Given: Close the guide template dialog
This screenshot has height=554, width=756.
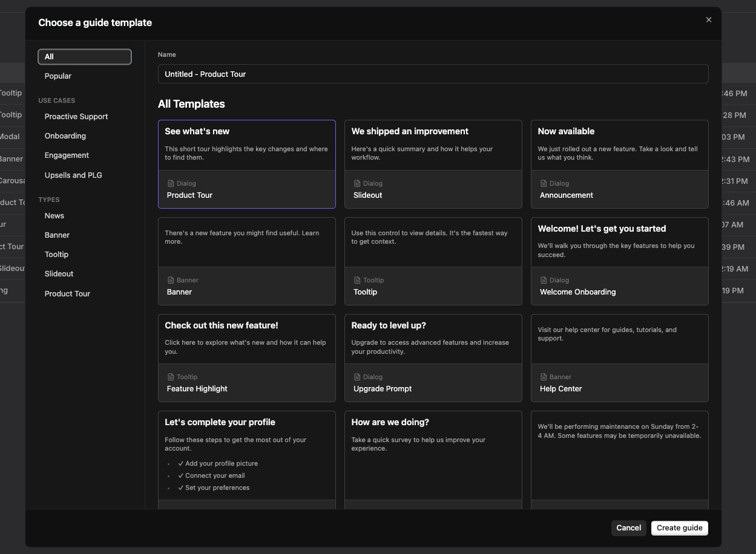Looking at the screenshot, I should pos(708,20).
